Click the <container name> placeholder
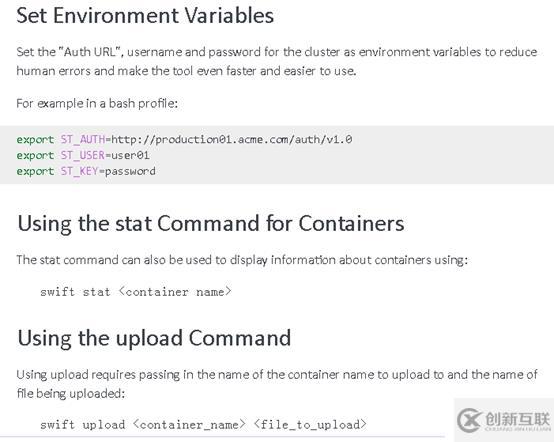This screenshot has width=554, height=442. [175, 292]
